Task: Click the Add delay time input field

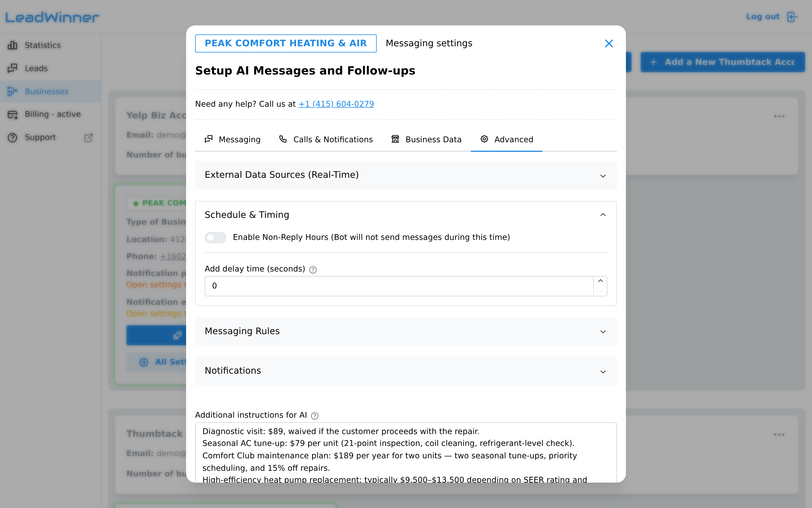Action: click(x=399, y=286)
